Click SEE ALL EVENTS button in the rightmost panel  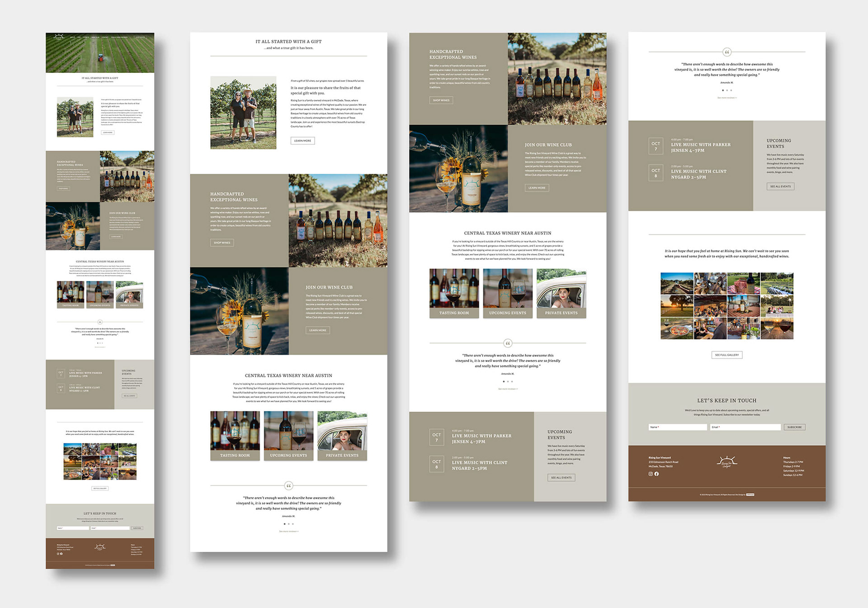tap(780, 186)
